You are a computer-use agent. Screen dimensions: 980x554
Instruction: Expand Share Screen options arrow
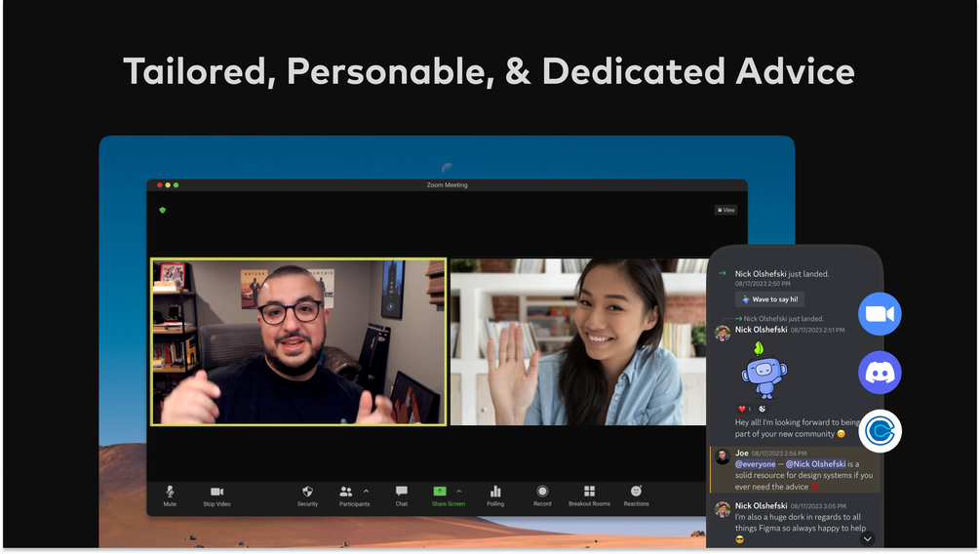pyautogui.click(x=458, y=492)
